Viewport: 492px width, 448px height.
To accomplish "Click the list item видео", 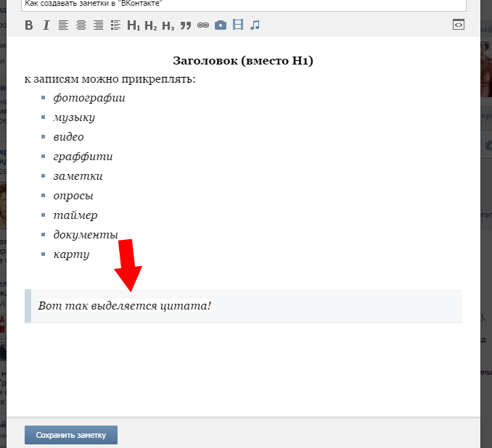I will point(68,137).
